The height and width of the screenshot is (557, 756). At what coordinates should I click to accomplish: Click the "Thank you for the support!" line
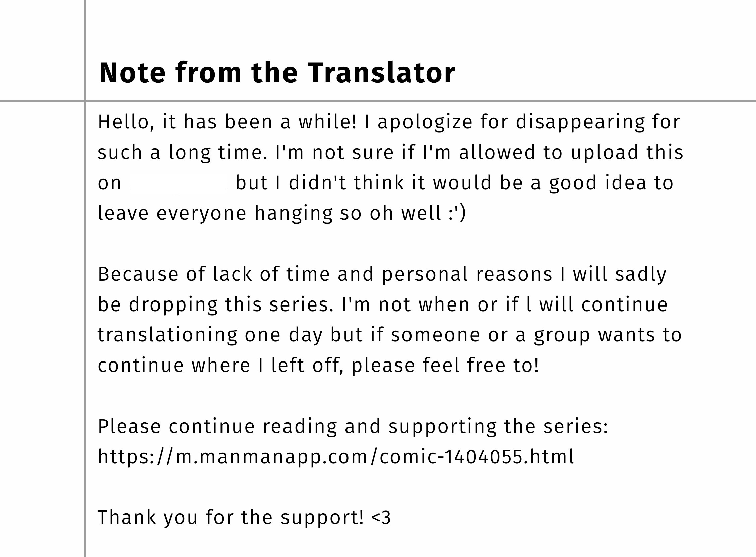(231, 517)
